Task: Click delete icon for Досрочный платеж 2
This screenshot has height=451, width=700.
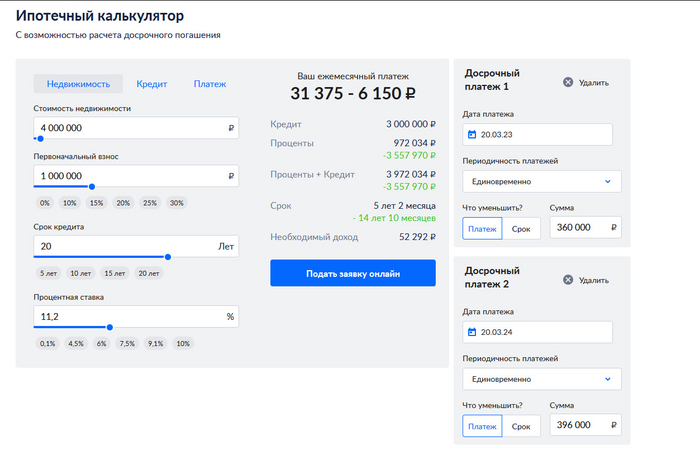Action: [568, 280]
